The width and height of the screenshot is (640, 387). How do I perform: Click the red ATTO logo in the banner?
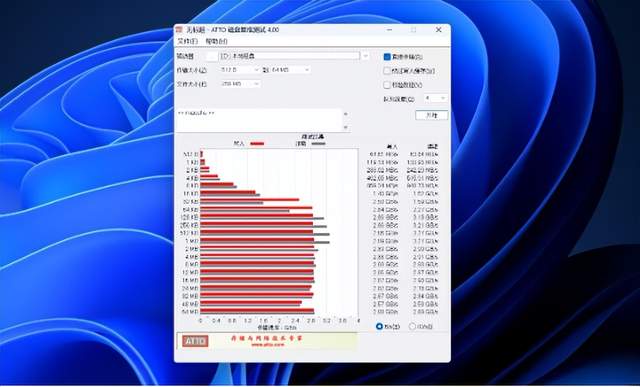tap(195, 341)
